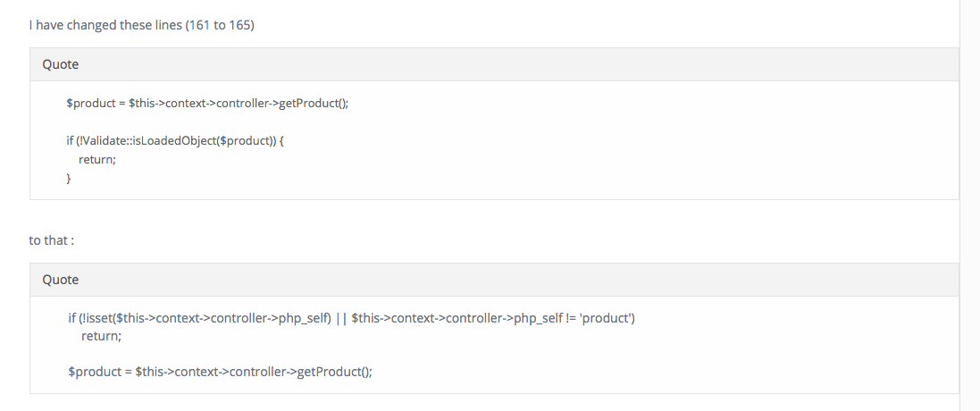The width and height of the screenshot is (980, 411).
Task: Click the 'to that :' text
Action: [x=51, y=240]
